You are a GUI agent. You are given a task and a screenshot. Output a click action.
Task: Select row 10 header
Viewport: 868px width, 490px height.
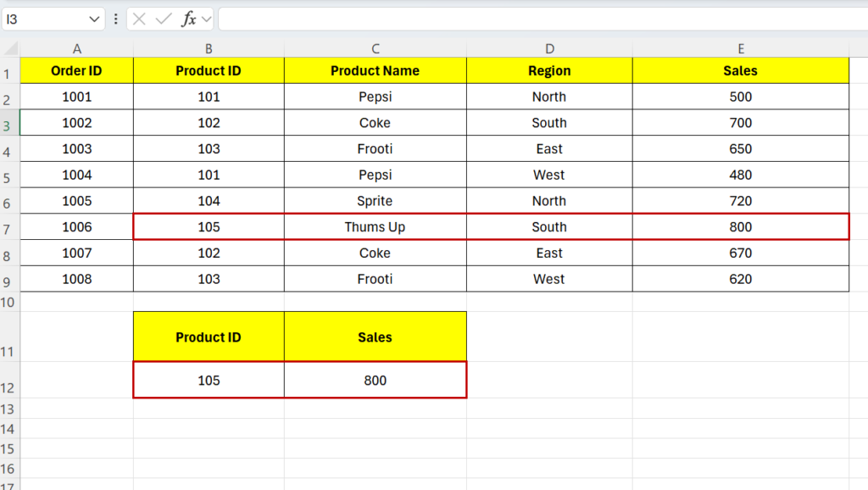(x=10, y=302)
